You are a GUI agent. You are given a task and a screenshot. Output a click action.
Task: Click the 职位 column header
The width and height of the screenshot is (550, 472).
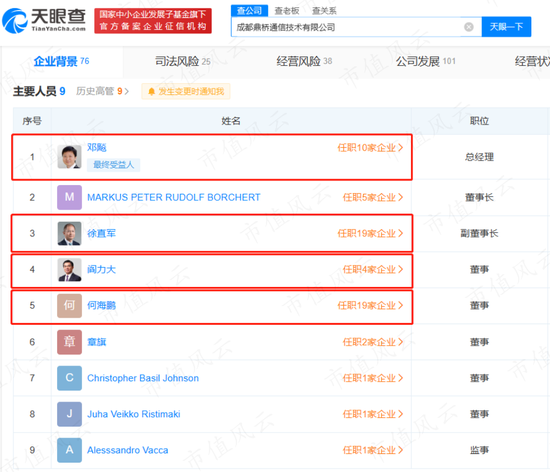click(x=479, y=121)
